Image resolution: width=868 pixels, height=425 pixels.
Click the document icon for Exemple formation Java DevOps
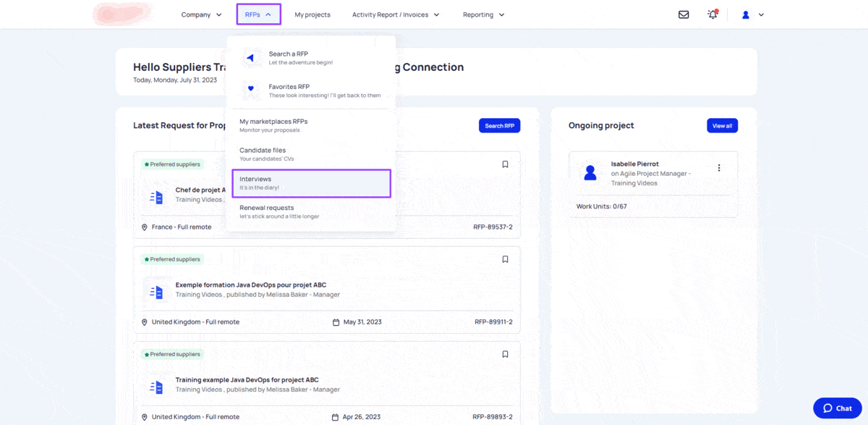click(156, 292)
